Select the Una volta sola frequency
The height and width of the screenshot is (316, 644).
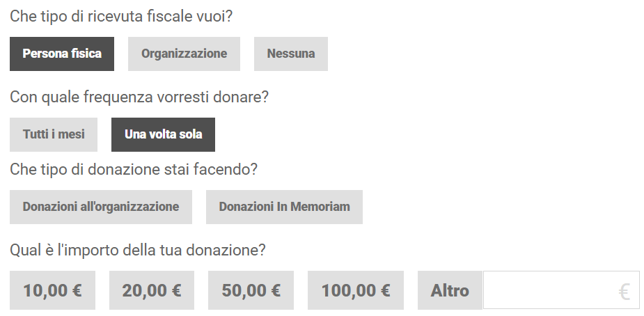pyautogui.click(x=163, y=134)
